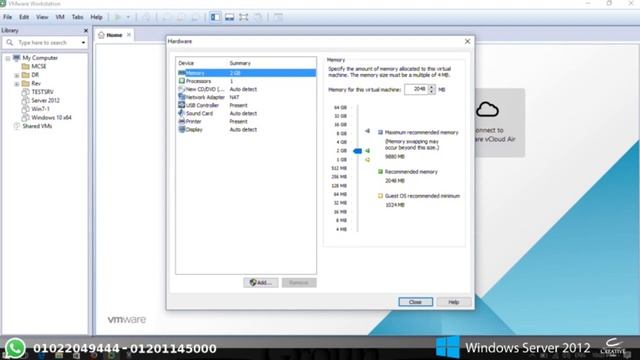This screenshot has width=640, height=360.
Task: Close the Library panel
Action: pos(86,31)
